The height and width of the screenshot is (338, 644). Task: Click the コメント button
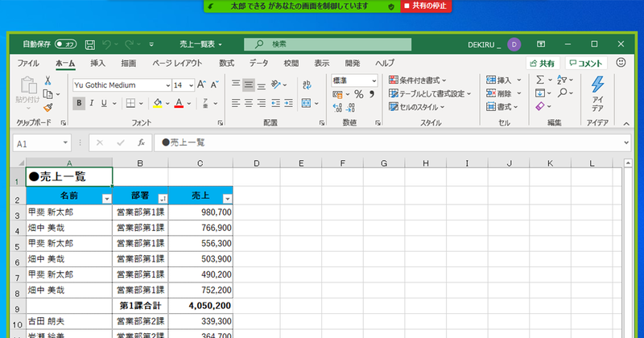586,64
